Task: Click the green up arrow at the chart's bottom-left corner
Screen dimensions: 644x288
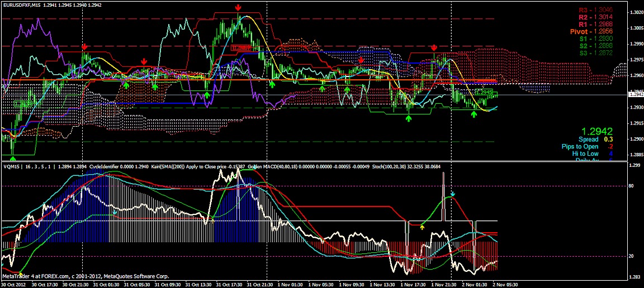Action: pyautogui.click(x=12, y=143)
